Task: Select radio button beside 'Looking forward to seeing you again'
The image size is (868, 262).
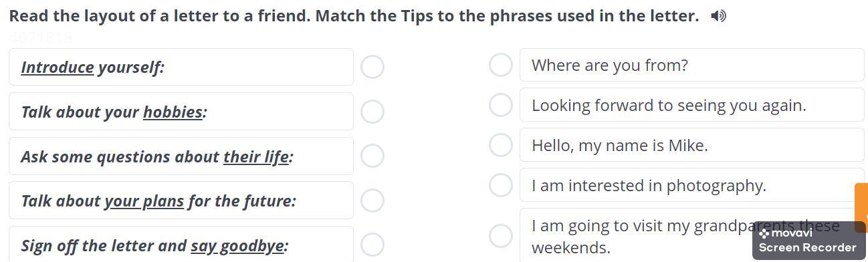Action: click(x=501, y=105)
